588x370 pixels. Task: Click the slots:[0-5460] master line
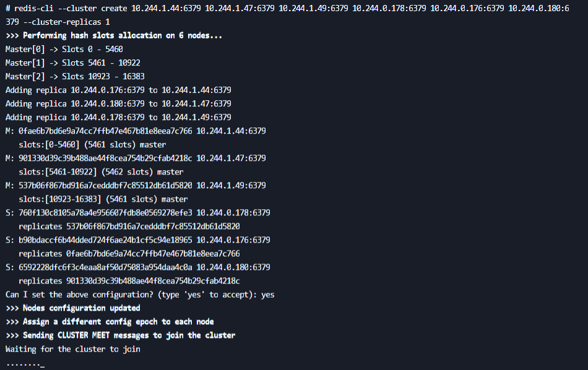[92, 145]
